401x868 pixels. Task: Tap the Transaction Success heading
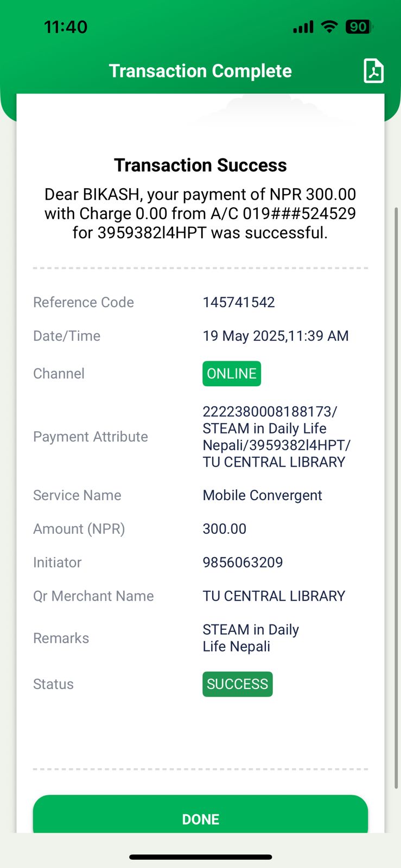200,165
